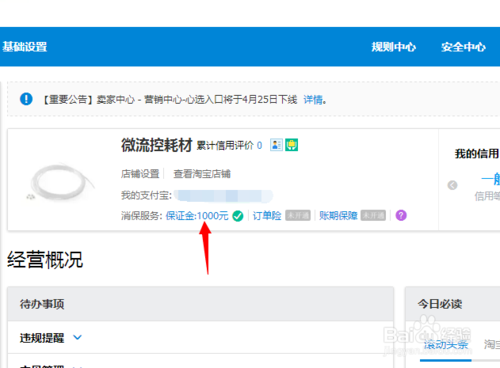Open 安全中心 in the top navigation

point(463,47)
